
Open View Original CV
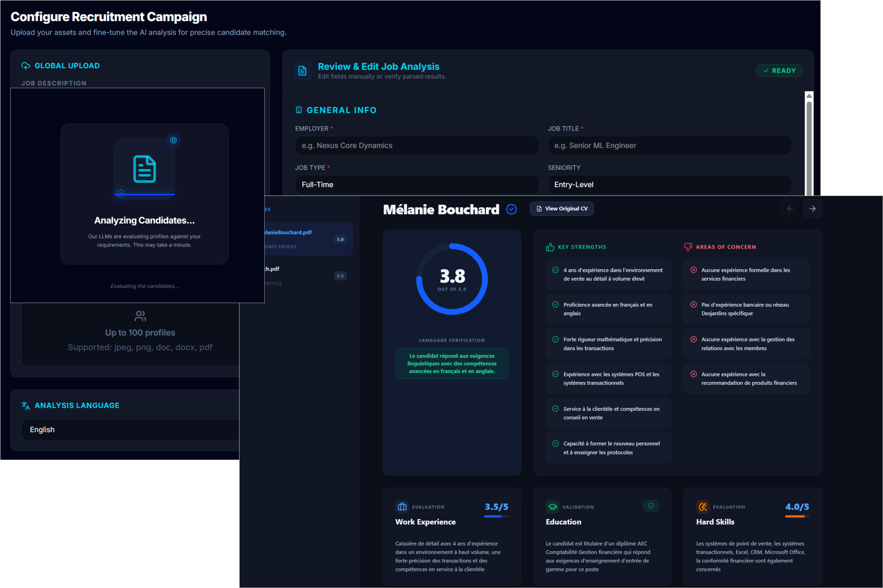(x=561, y=209)
